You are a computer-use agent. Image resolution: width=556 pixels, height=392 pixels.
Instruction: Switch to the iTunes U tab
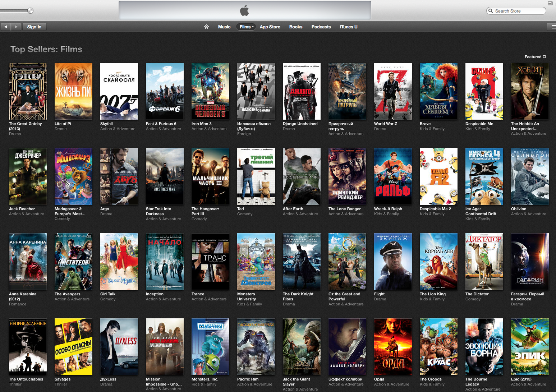tap(349, 27)
